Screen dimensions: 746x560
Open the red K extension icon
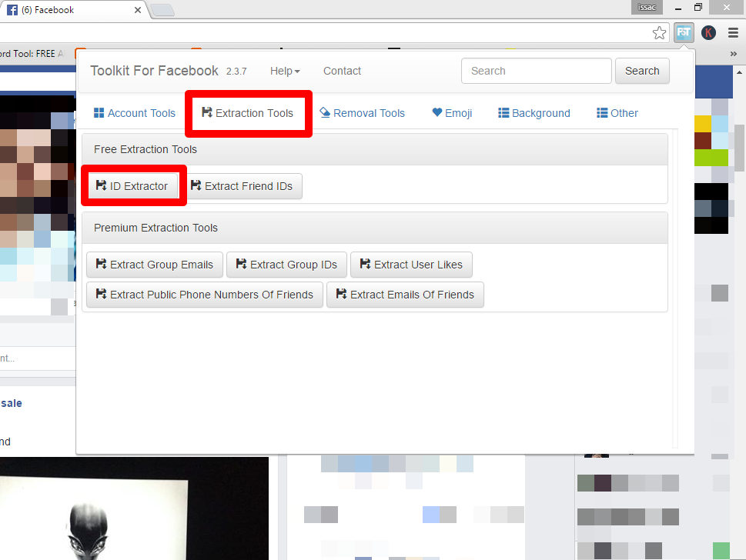point(708,33)
